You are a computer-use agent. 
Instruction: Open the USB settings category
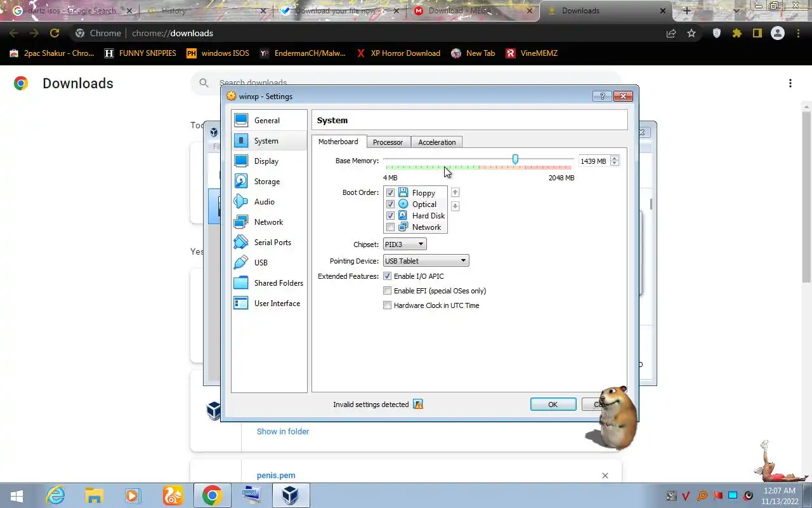pos(269,263)
